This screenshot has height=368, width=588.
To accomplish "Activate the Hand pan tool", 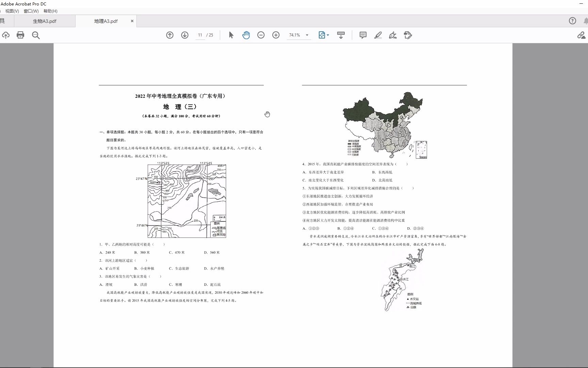I will tap(246, 35).
